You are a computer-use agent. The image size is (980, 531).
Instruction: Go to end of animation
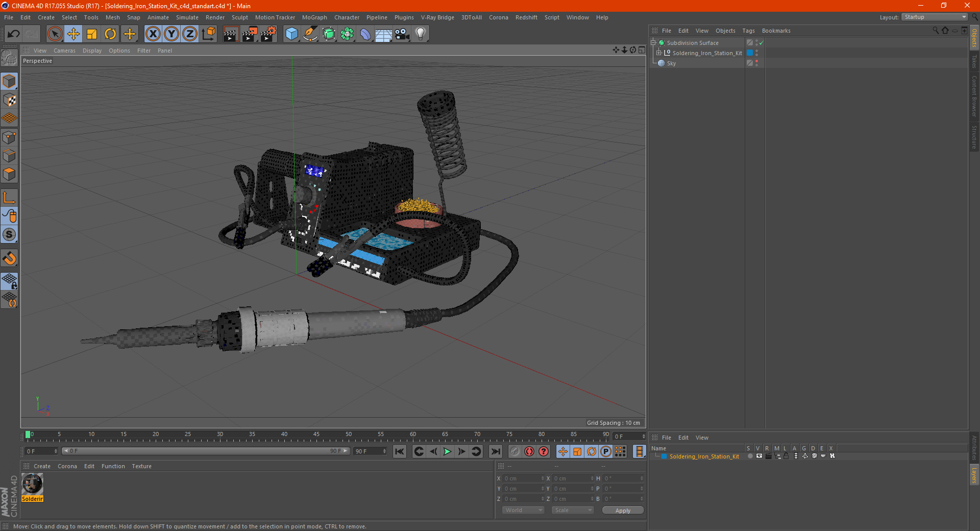(x=495, y=451)
